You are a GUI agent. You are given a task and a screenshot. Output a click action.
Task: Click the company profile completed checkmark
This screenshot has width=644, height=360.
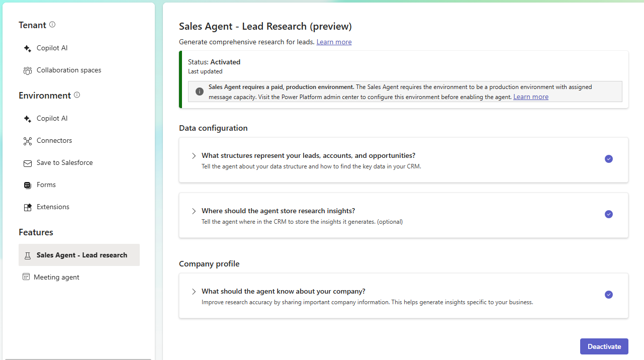(x=609, y=295)
